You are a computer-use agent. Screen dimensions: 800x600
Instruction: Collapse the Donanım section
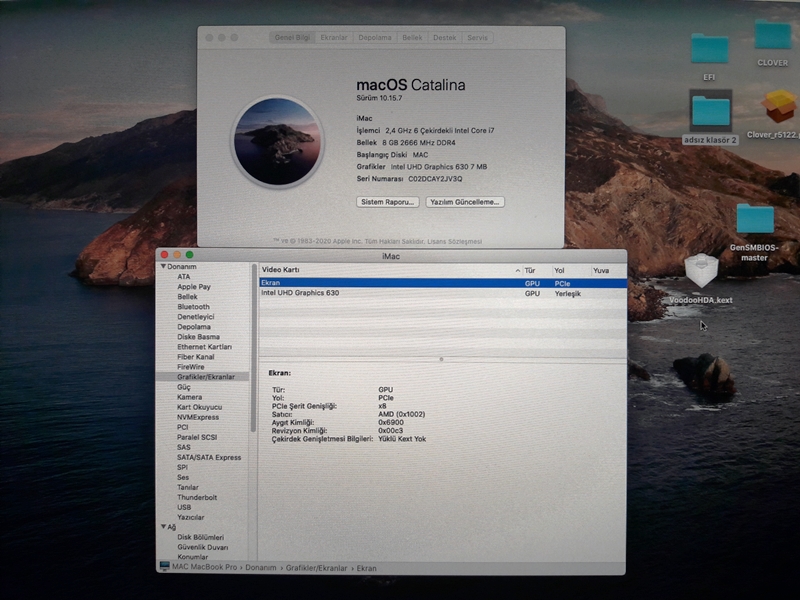[x=163, y=267]
